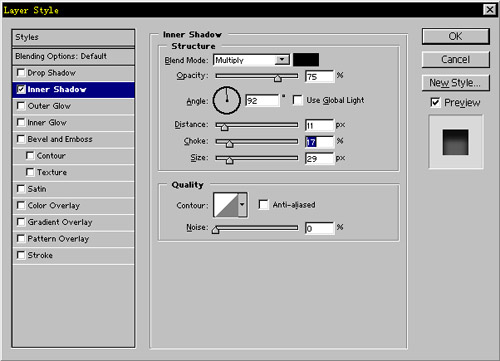Image resolution: width=500 pixels, height=361 pixels.
Task: Click the New Style button
Action: click(456, 83)
